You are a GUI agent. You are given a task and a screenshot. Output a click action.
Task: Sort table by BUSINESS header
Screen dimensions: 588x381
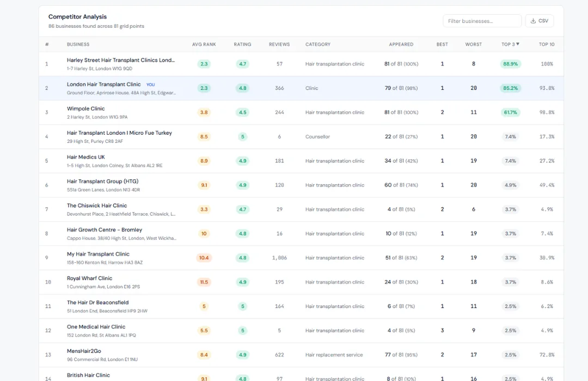tap(78, 44)
